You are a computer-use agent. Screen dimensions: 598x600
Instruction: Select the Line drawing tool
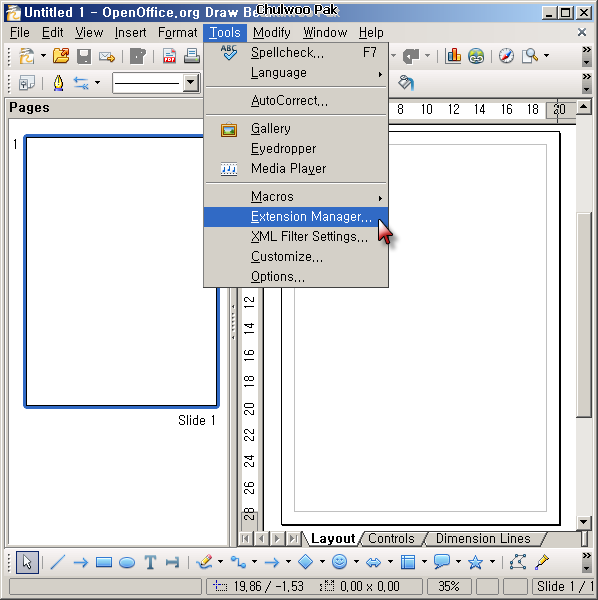click(57, 562)
